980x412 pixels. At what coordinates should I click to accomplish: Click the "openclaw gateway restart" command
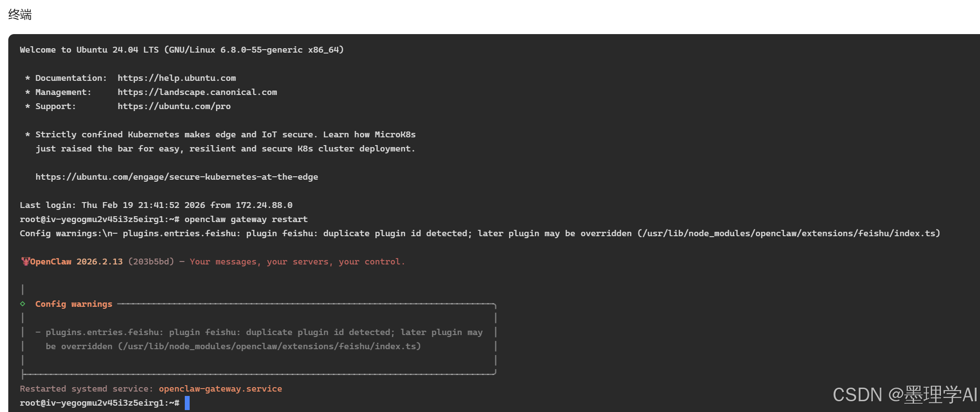click(x=246, y=219)
